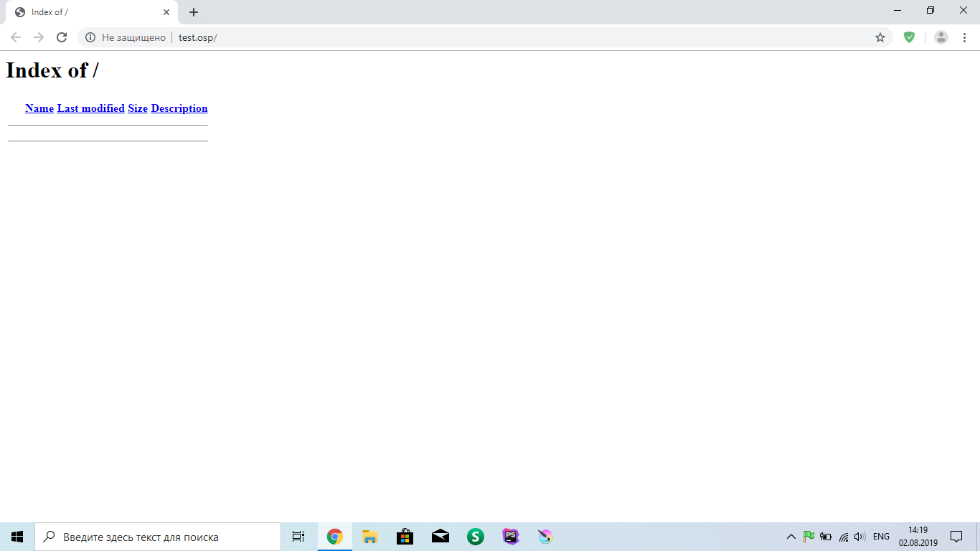The image size is (980, 551).
Task: View site info next to 'Не защищено'
Action: click(90, 37)
